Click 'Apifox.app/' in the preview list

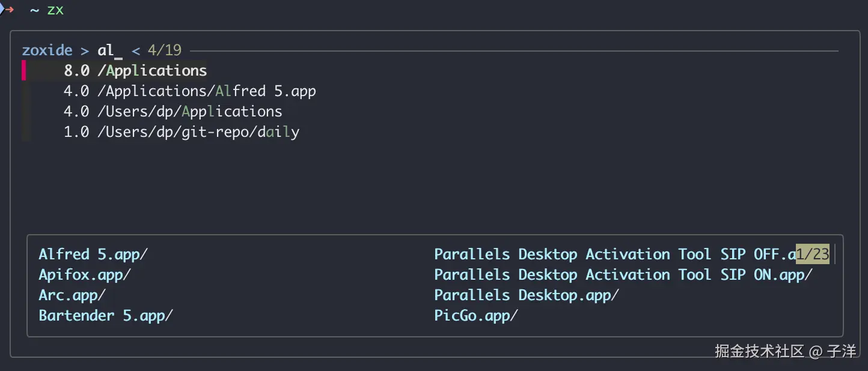tap(85, 275)
